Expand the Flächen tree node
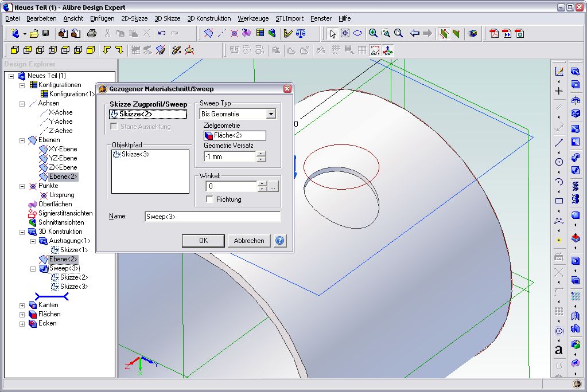This screenshot has height=392, width=587. click(22, 315)
